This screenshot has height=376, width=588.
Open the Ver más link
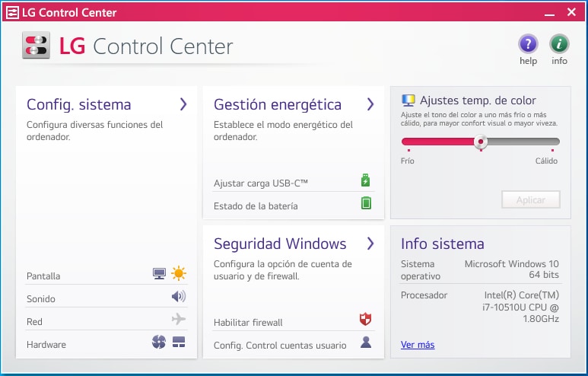coord(418,345)
